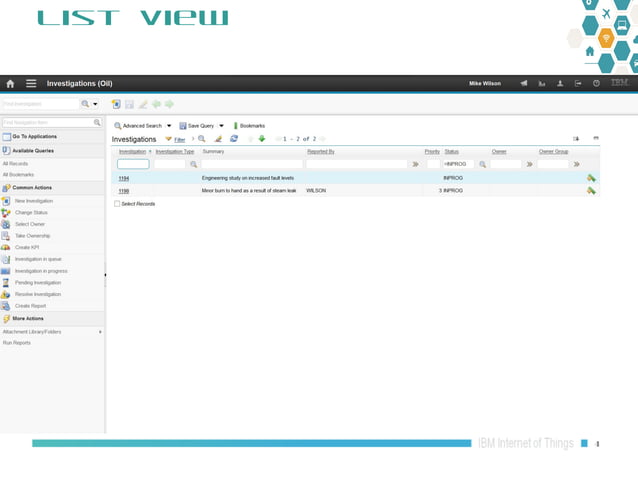Click the Save Investigation toolbar icon
The width and height of the screenshot is (638, 479).
(x=129, y=104)
